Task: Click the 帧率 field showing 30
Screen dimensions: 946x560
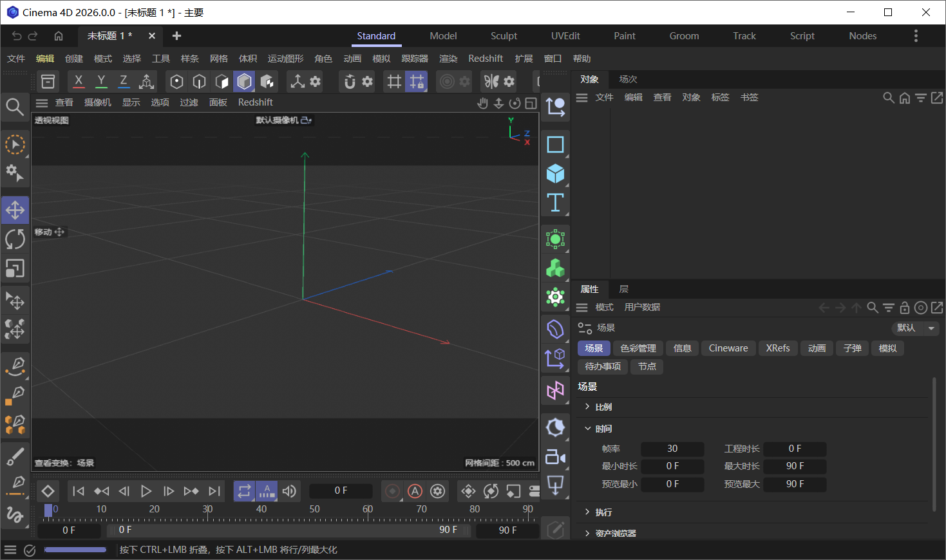Action: click(672, 449)
